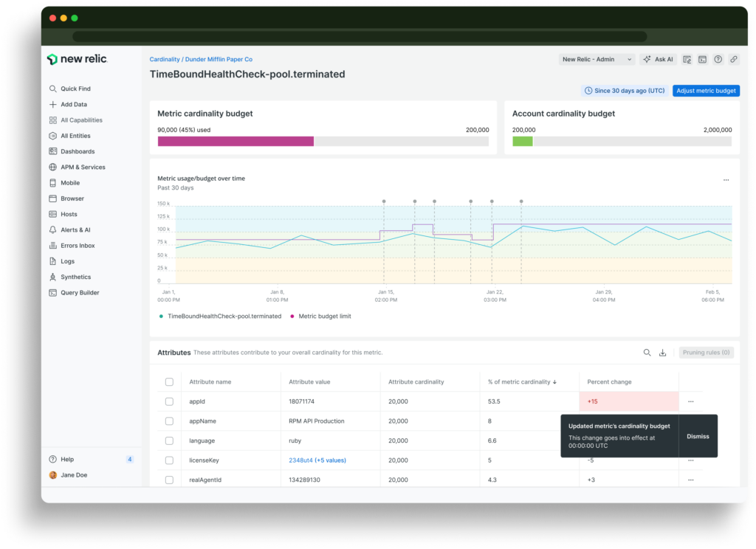Image resolution: width=756 pixels, height=549 pixels.
Task: Open APM & Services globe icon
Action: [52, 168]
